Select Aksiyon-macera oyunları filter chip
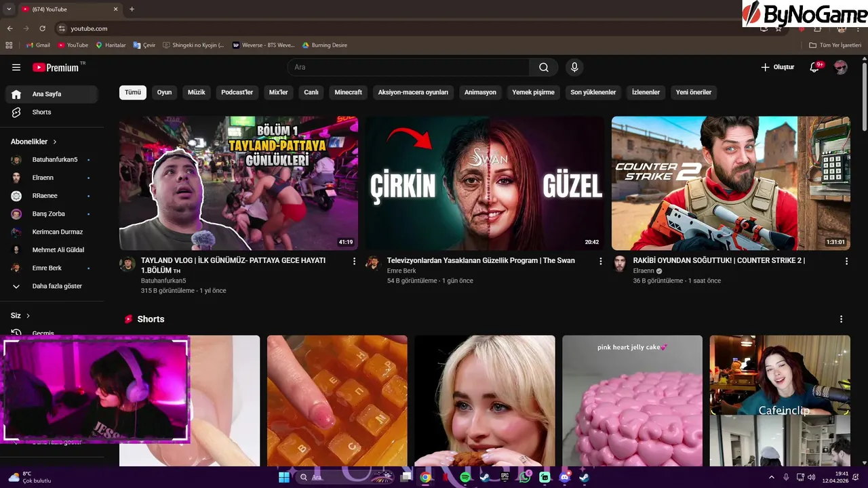 click(x=414, y=92)
